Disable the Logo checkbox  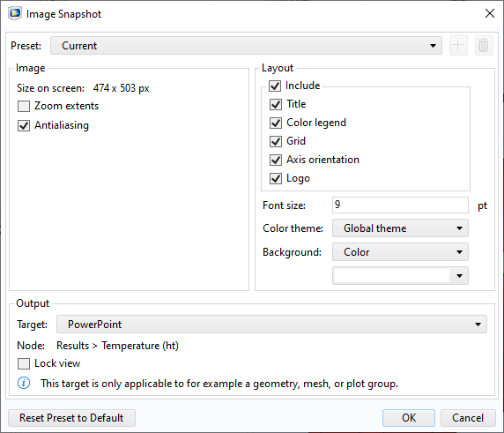click(276, 178)
